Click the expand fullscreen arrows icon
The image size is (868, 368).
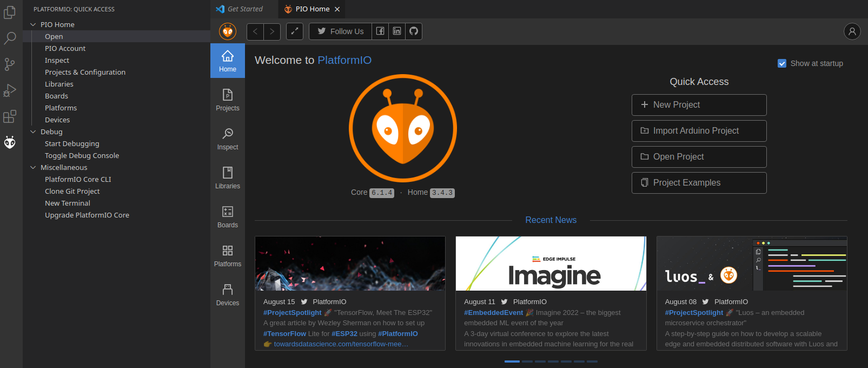[294, 31]
